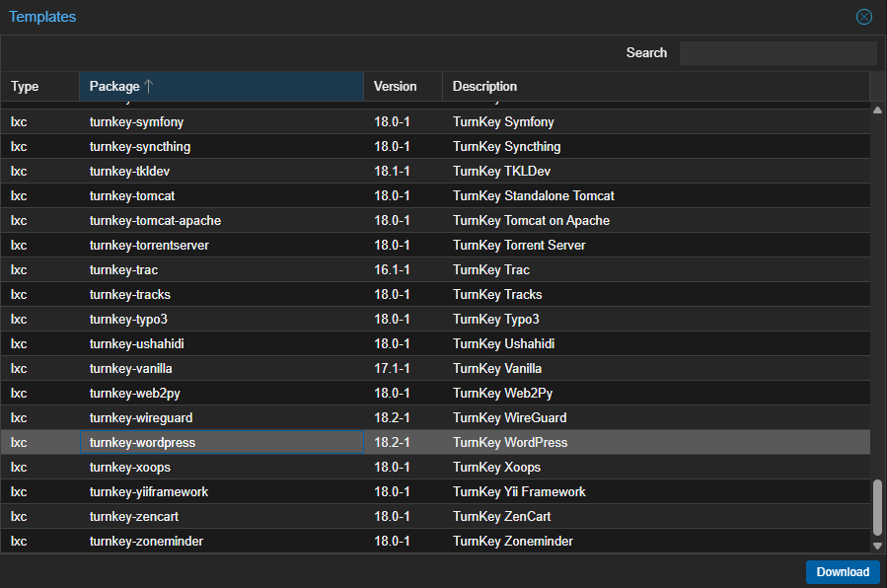Click TurnKey Yii Framework description
Image resolution: width=887 pixels, height=588 pixels.
[x=519, y=492]
